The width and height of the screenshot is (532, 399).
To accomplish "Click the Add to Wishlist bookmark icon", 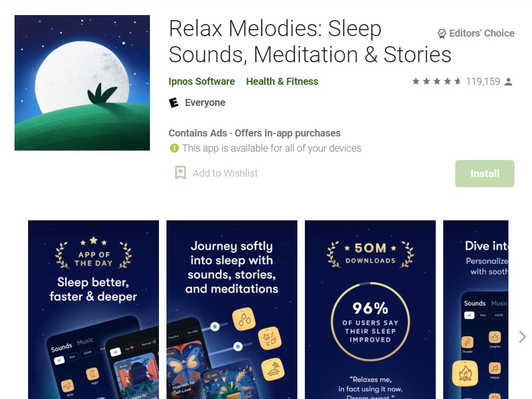I will [x=181, y=173].
